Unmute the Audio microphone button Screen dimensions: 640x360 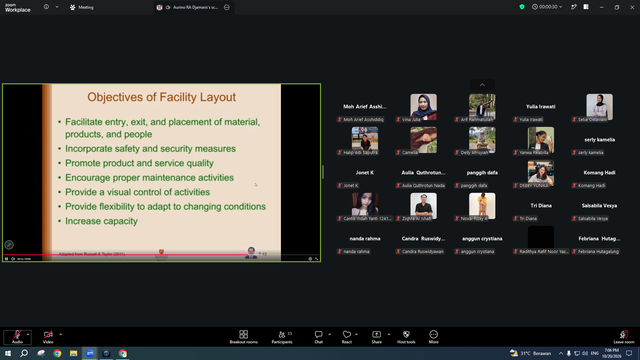17,337
